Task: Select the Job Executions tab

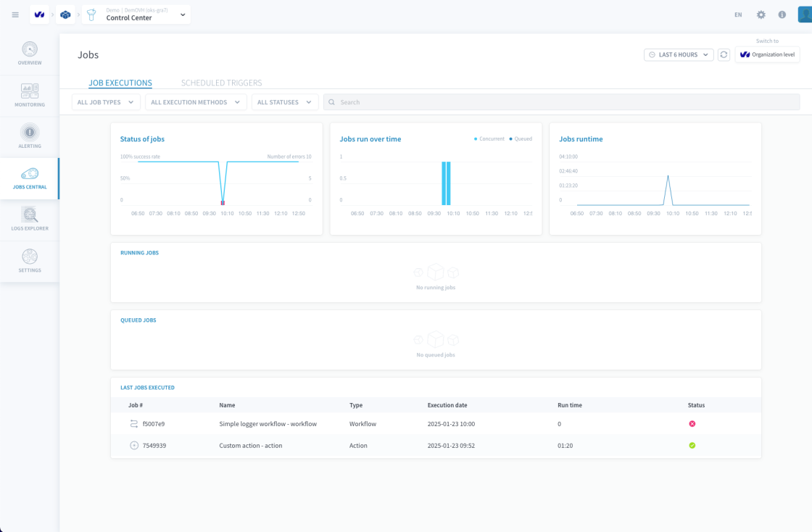Action: [x=120, y=83]
